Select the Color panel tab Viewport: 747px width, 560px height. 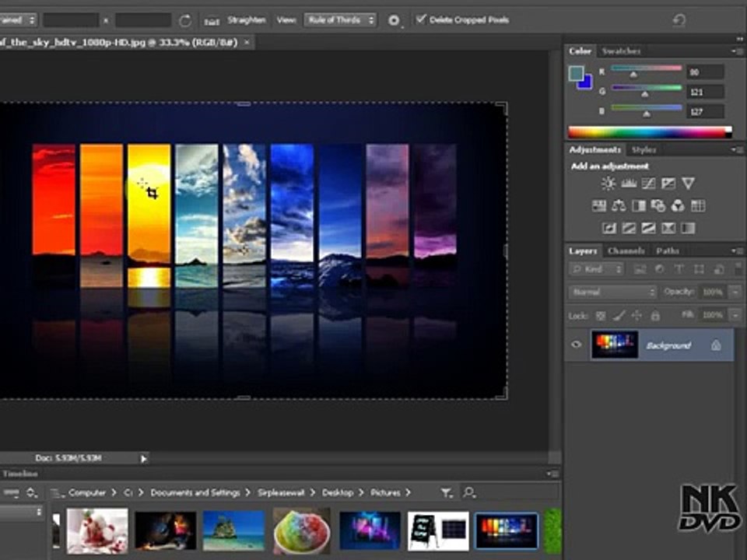[580, 51]
